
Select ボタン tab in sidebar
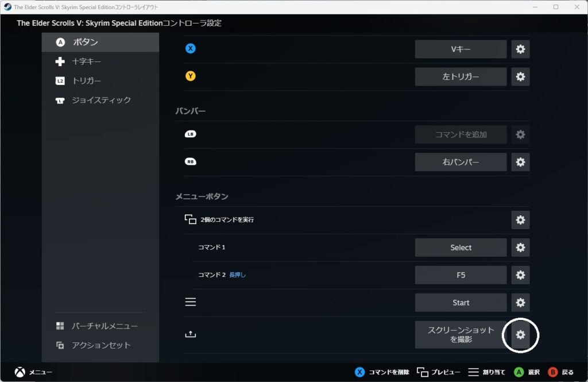click(100, 42)
